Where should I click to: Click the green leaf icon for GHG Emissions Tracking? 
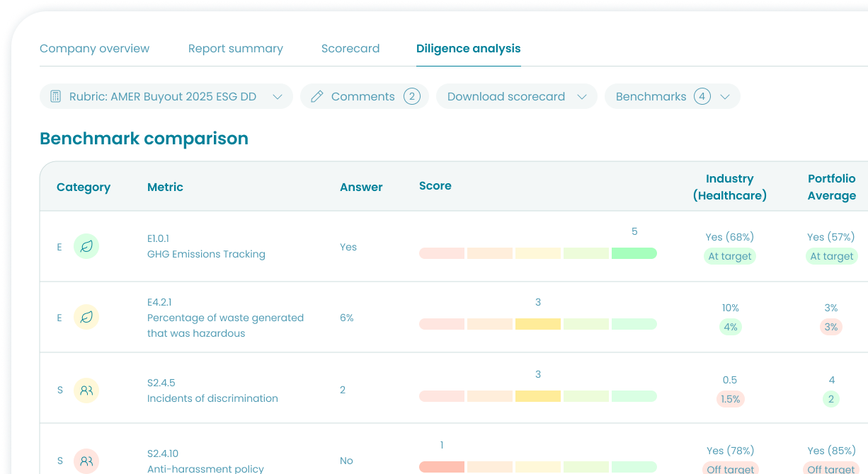coord(86,246)
